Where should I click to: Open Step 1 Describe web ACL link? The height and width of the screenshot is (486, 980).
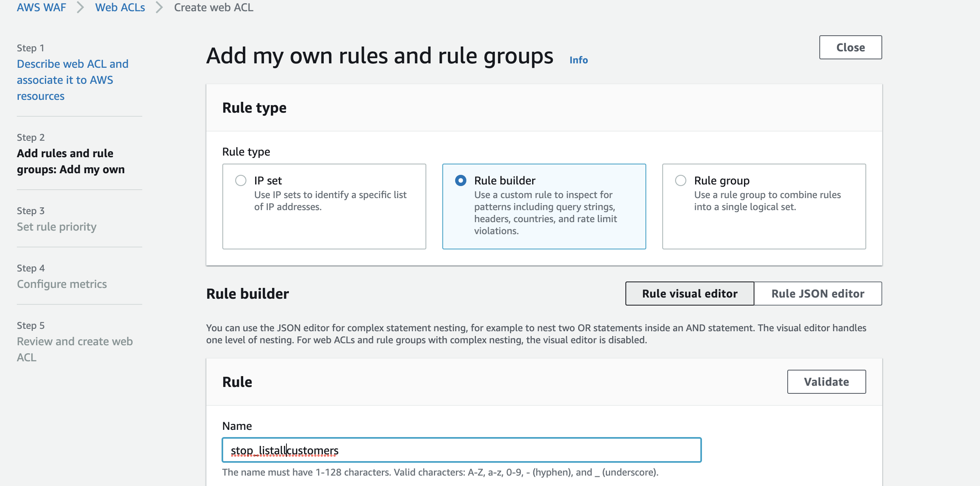click(x=73, y=80)
